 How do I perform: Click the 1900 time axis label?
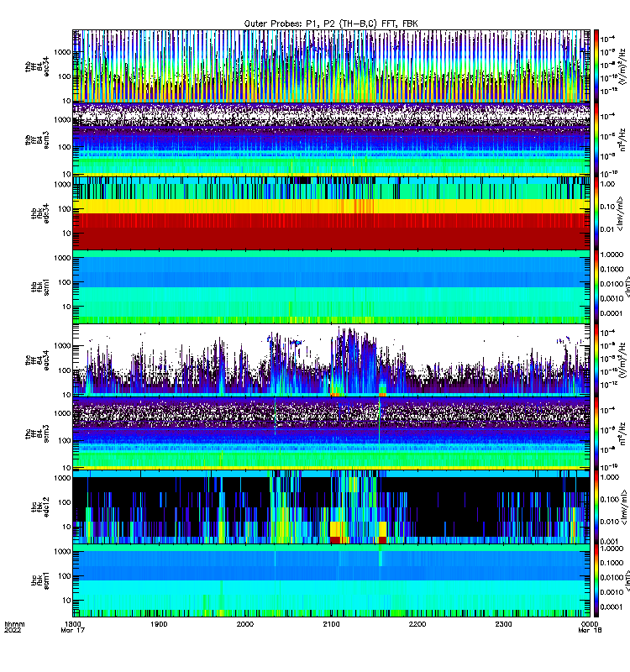pyautogui.click(x=159, y=624)
